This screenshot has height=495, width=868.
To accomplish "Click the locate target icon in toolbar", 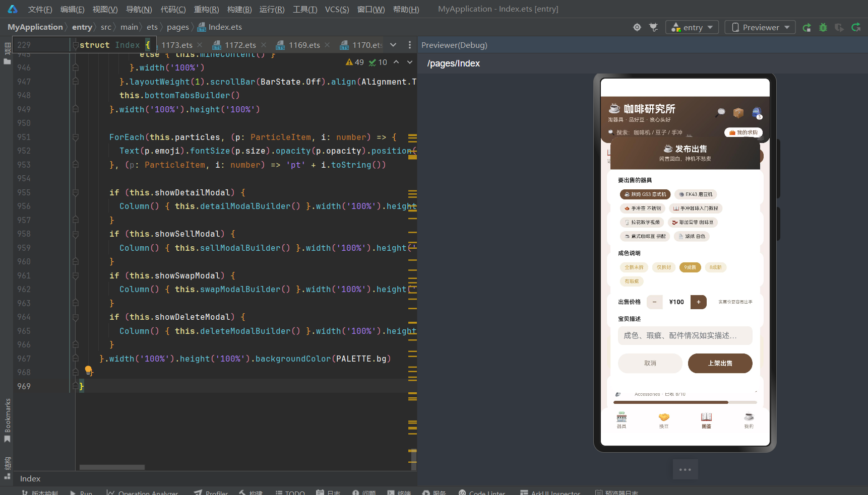I will click(x=637, y=27).
